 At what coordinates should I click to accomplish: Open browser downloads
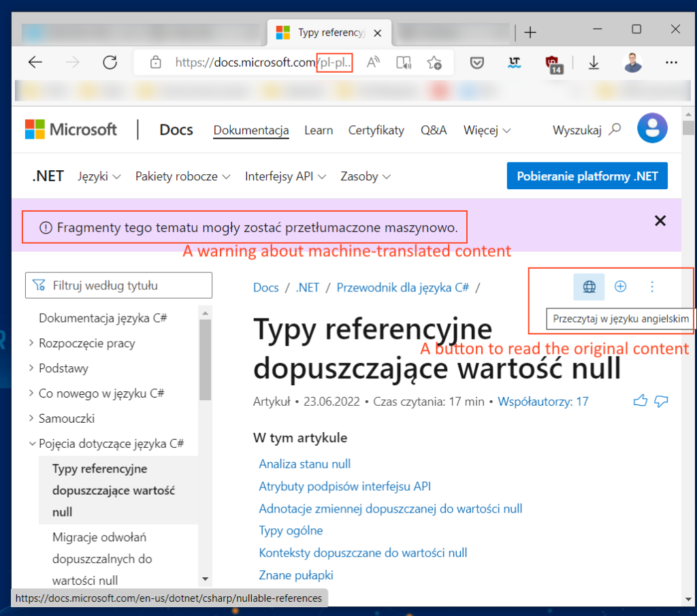point(594,63)
